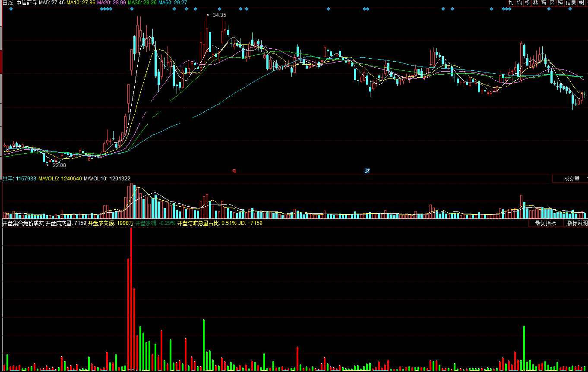588x372 pixels.
Task: Click the arrow-to-bar panel collapse icon
Action: (581, 3)
